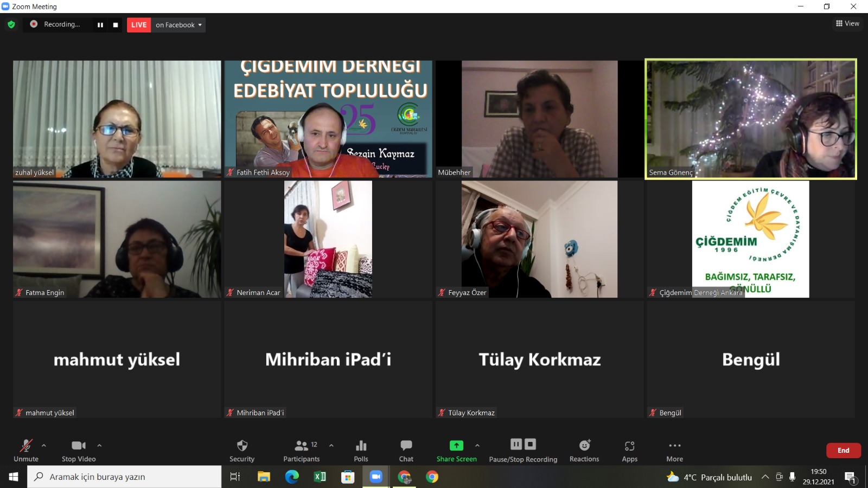
Task: Open second Chrome icon on taskbar
Action: (432, 477)
